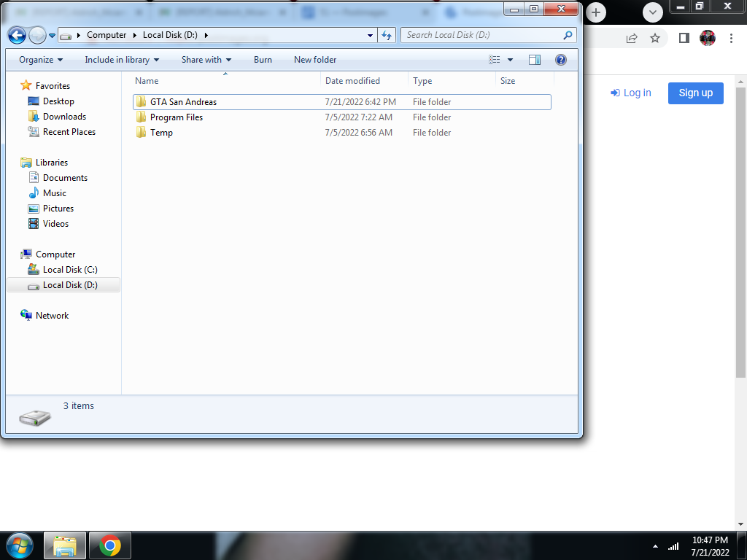Show hidden icons in system tray

[x=656, y=546]
